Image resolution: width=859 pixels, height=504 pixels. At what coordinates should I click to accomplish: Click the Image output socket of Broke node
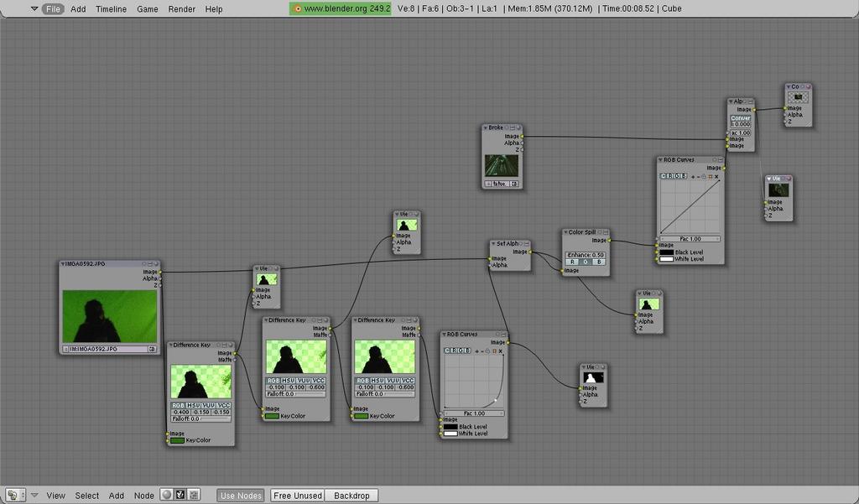click(x=522, y=137)
